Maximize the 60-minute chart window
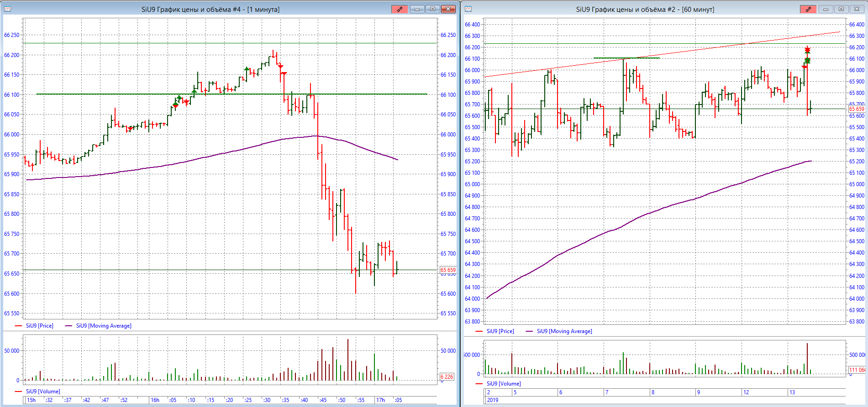 pyautogui.click(x=841, y=9)
